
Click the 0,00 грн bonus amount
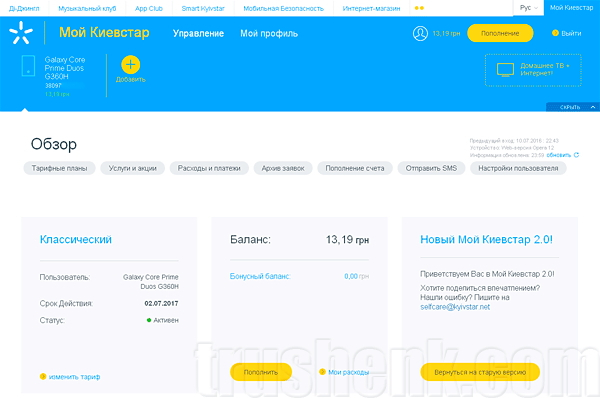tap(356, 276)
